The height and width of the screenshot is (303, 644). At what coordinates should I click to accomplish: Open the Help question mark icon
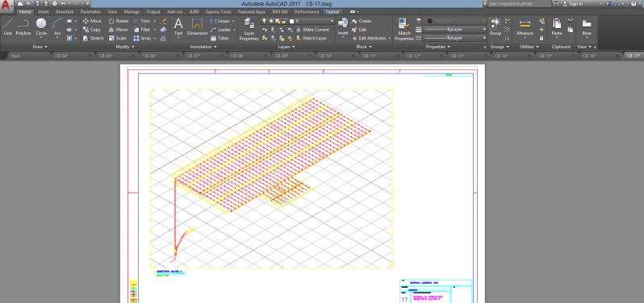pos(633,3)
